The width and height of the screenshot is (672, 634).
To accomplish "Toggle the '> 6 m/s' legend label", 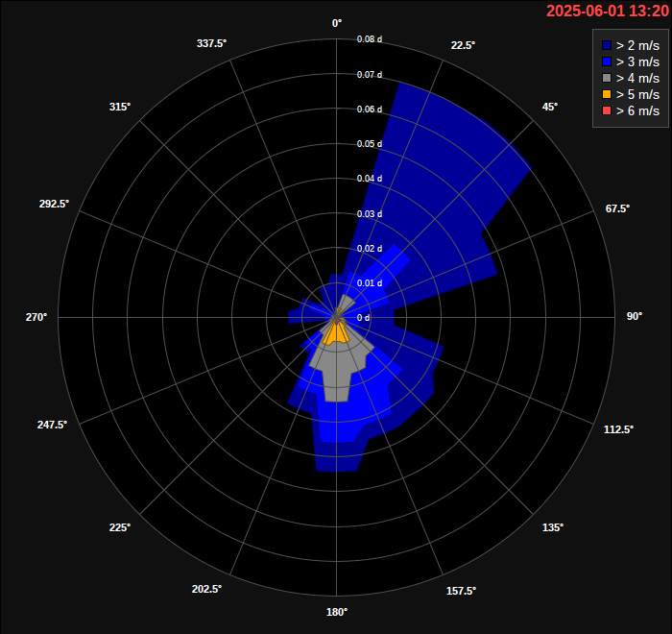I will click(637, 110).
